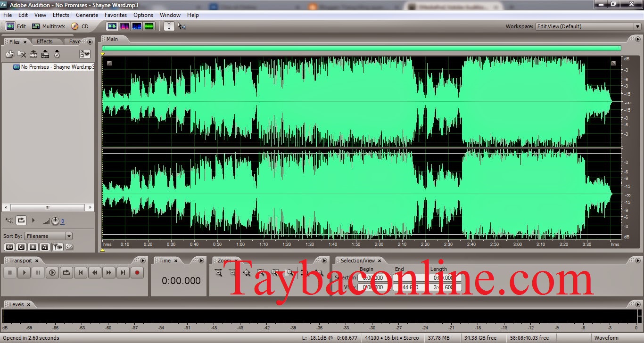Open the Options menu

pyautogui.click(x=143, y=15)
